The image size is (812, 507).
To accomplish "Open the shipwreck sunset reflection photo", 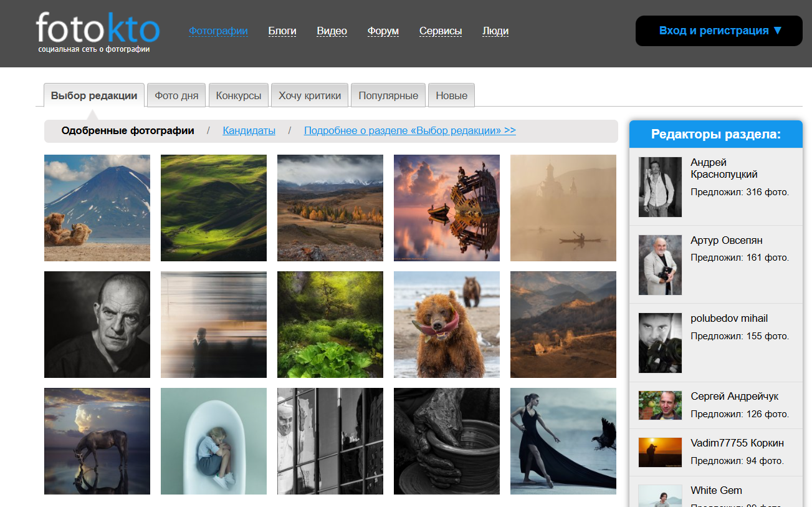I will pyautogui.click(x=446, y=208).
